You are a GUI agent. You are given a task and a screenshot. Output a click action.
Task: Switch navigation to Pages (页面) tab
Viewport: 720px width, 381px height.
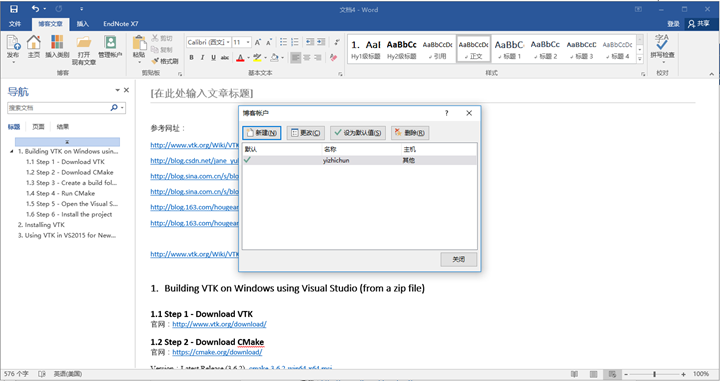point(38,127)
